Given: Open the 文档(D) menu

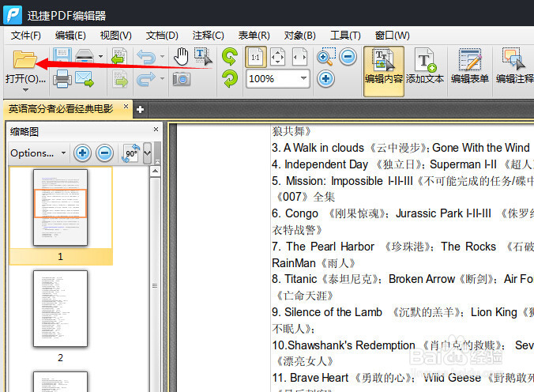Looking at the screenshot, I should click(x=162, y=36).
